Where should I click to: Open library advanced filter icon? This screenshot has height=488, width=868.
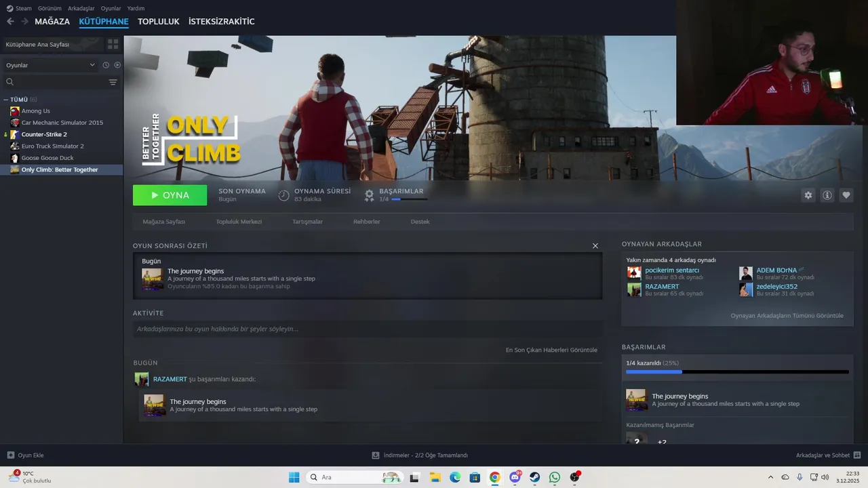tap(113, 82)
